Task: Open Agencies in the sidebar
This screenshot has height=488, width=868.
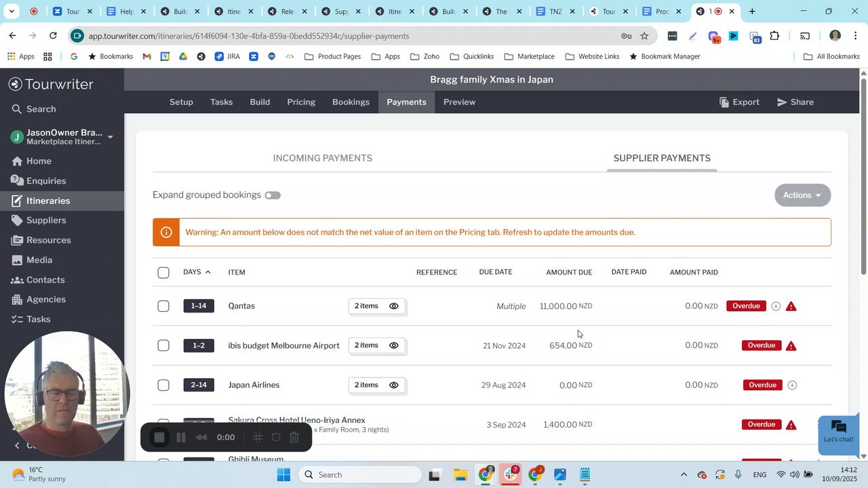Action: tap(38, 300)
